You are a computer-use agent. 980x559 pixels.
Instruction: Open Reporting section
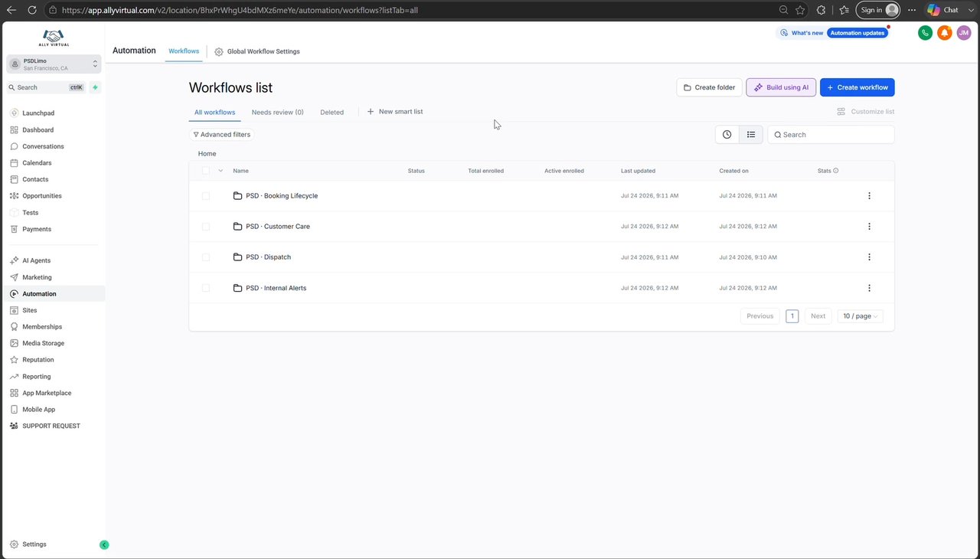(37, 377)
